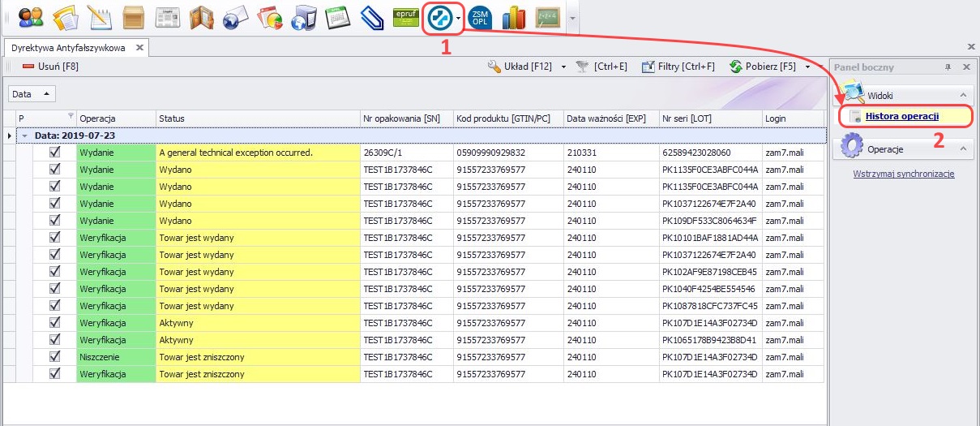Image resolution: width=980 pixels, height=426 pixels.
Task: Open the Pobierz [F5] dropdown arrow
Action: (808, 67)
